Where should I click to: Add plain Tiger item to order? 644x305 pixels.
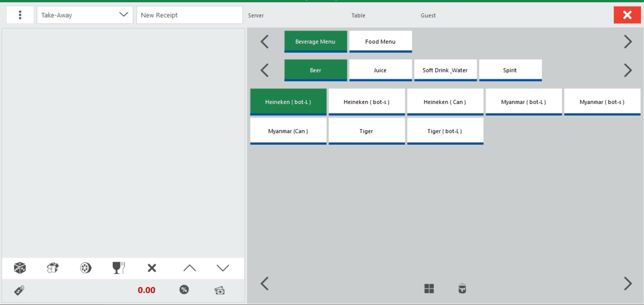tap(367, 131)
